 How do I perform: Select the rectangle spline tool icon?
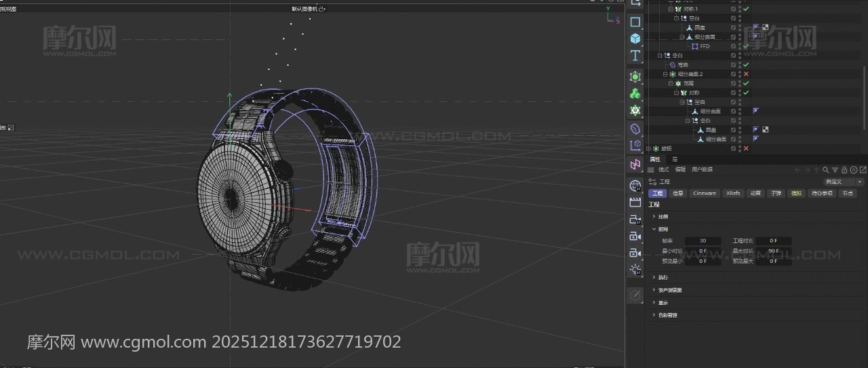click(x=635, y=22)
